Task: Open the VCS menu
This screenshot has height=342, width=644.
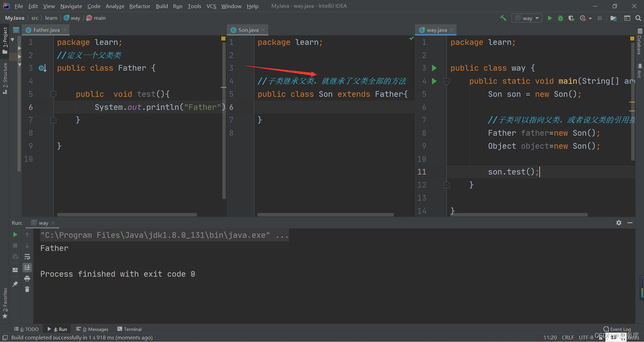Action: pos(211,6)
